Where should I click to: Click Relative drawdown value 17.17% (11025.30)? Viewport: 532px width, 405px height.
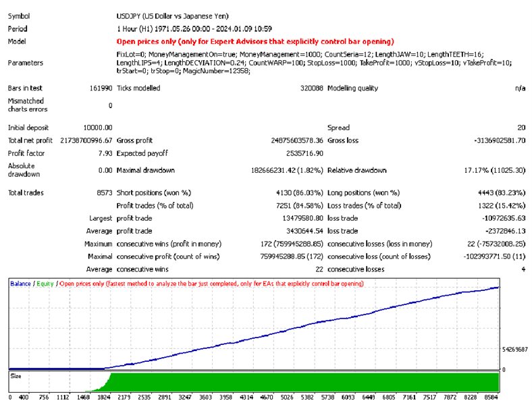pyautogui.click(x=495, y=170)
